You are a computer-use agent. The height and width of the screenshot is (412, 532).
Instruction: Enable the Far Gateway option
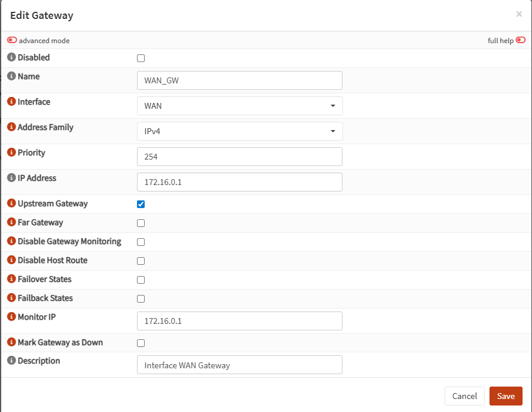[x=141, y=223]
